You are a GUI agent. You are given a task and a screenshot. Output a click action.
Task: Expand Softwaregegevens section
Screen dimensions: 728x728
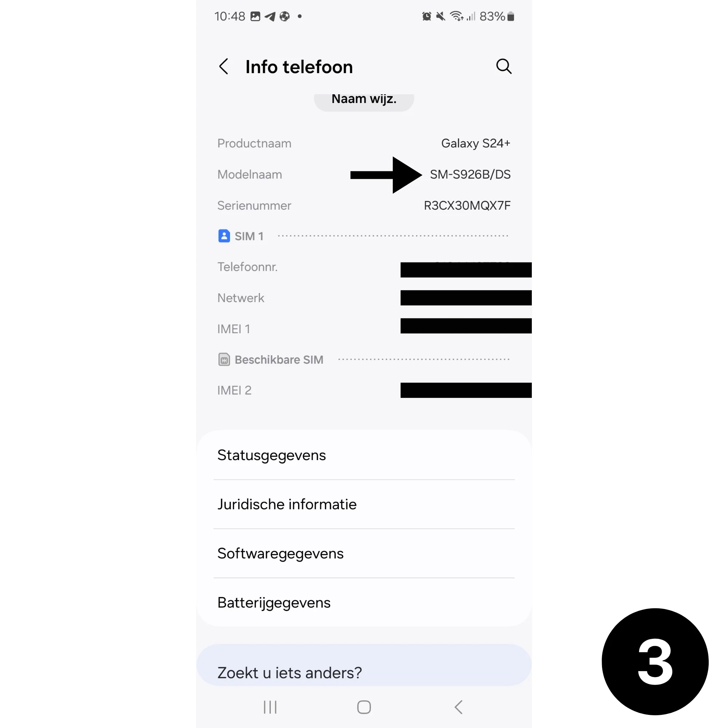click(x=281, y=553)
